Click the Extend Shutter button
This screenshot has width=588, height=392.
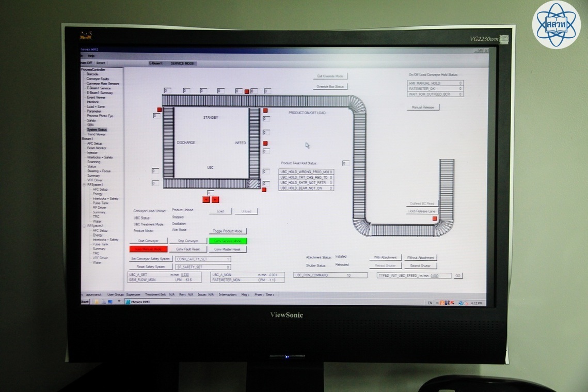click(x=420, y=265)
